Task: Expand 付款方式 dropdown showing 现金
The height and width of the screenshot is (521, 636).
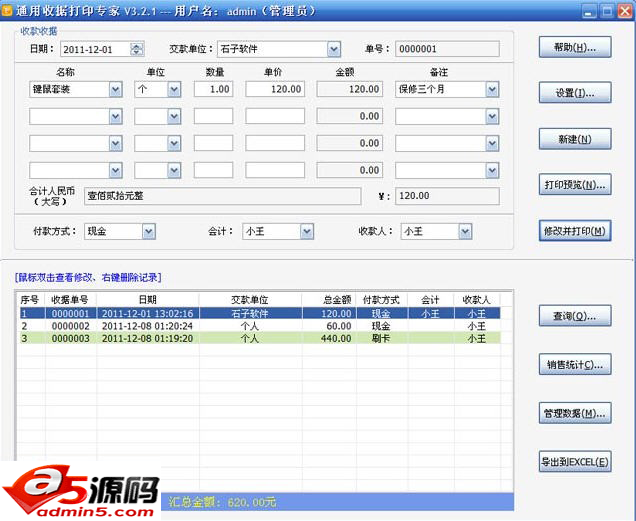Action: [148, 231]
